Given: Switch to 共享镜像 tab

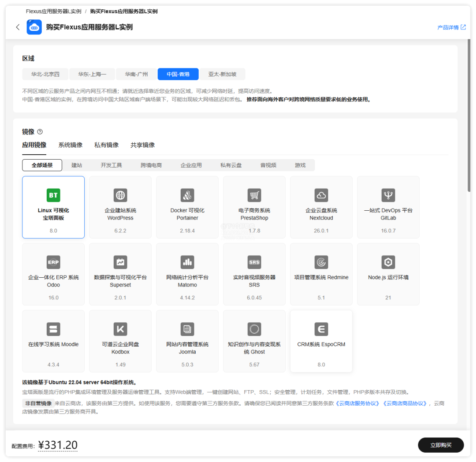Looking at the screenshot, I should [x=143, y=145].
